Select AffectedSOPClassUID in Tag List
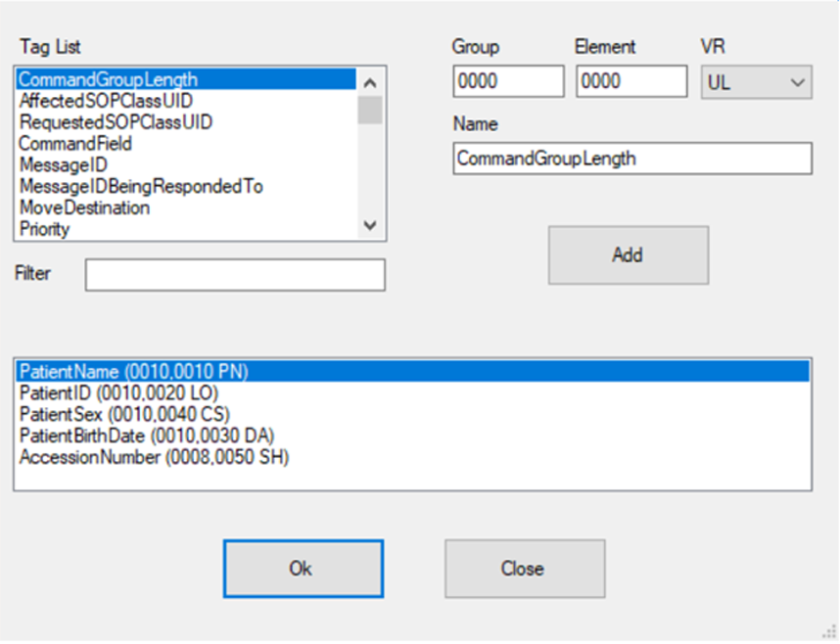 tap(186, 101)
